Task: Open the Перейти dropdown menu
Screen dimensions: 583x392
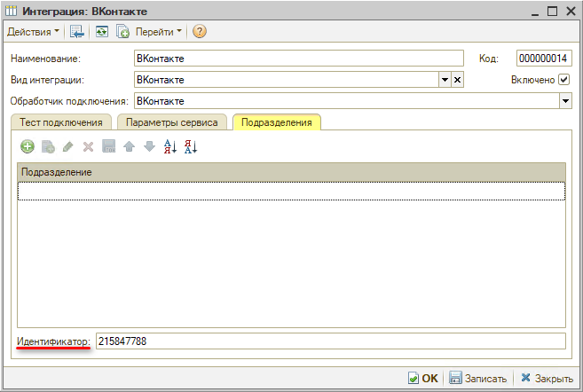Action: click(158, 32)
